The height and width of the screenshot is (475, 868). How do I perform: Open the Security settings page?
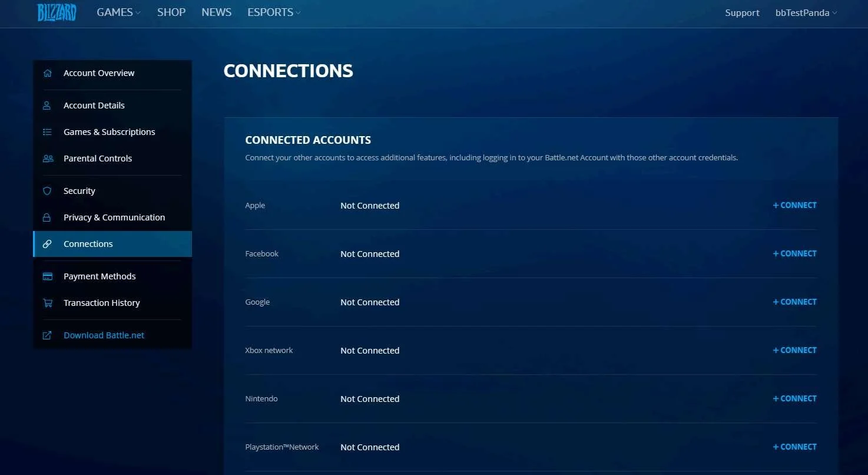[112, 191]
